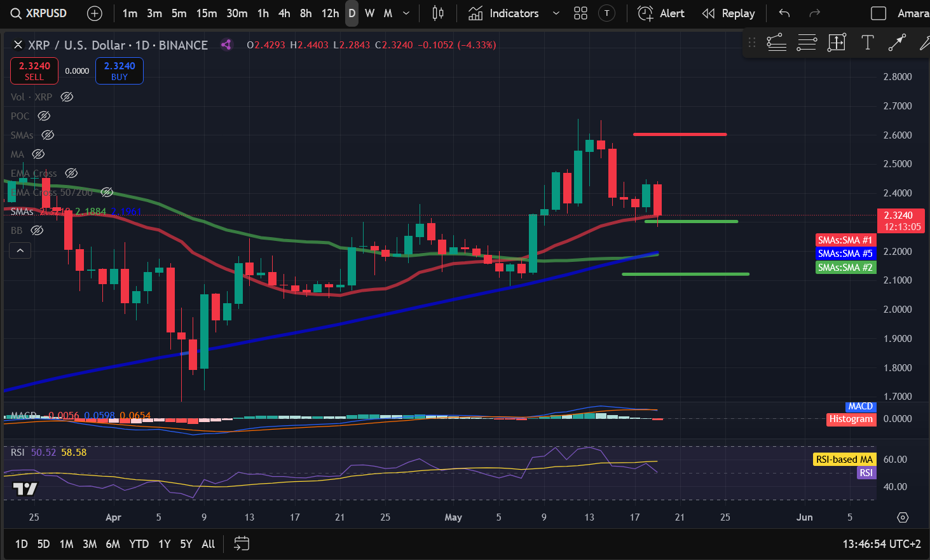Toggle visibility of first SMAs indicator
Viewport: 930px width, 560px height.
48,135
